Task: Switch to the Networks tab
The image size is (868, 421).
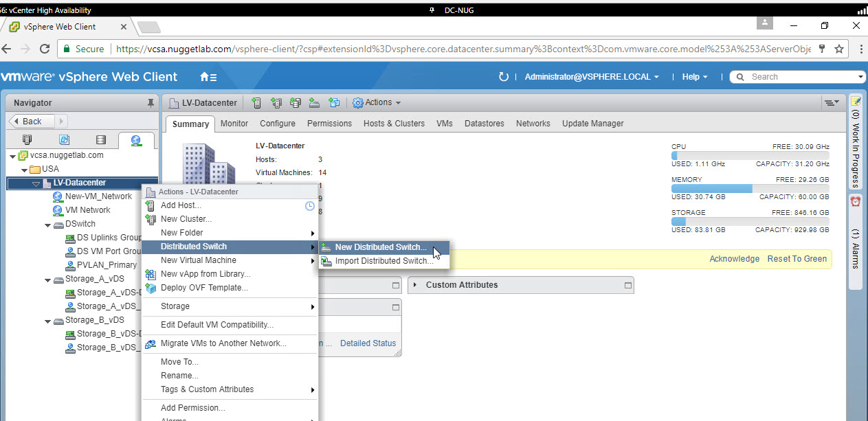Action: tap(533, 124)
